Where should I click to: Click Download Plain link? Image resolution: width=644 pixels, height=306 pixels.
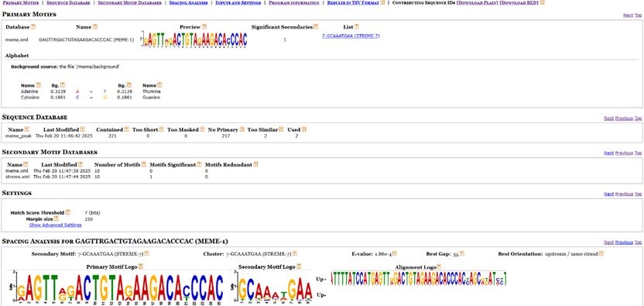478,2
